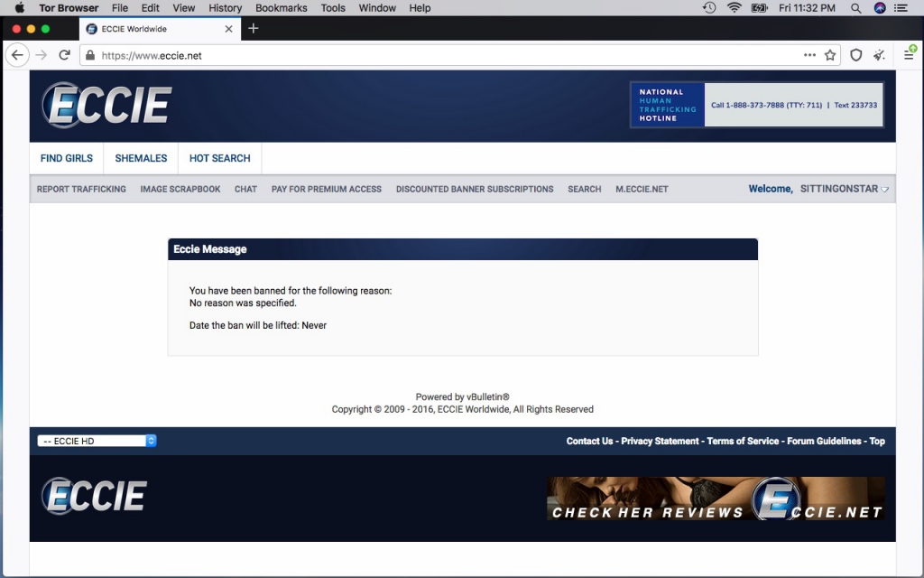The height and width of the screenshot is (578, 924).
Task: Open Spotlight search magnifier
Action: click(855, 8)
